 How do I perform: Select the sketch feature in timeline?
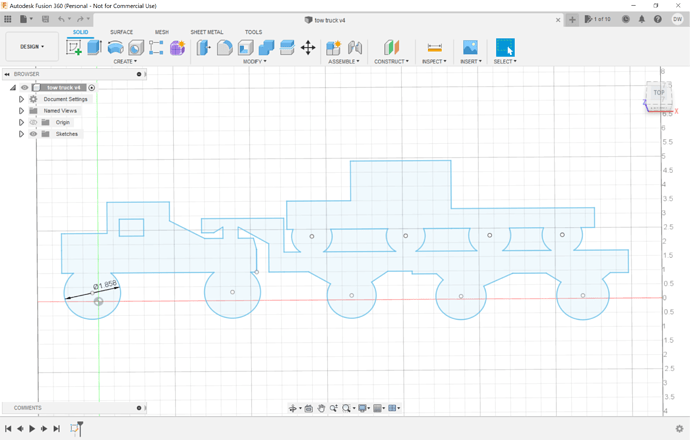(75, 428)
